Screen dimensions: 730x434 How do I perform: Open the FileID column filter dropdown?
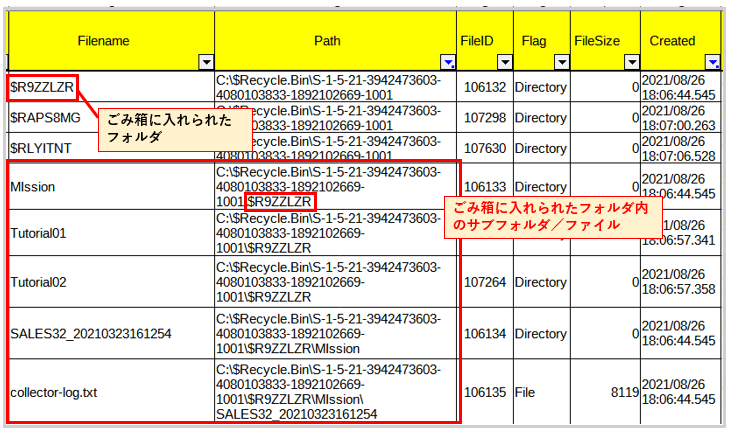pyautogui.click(x=505, y=62)
